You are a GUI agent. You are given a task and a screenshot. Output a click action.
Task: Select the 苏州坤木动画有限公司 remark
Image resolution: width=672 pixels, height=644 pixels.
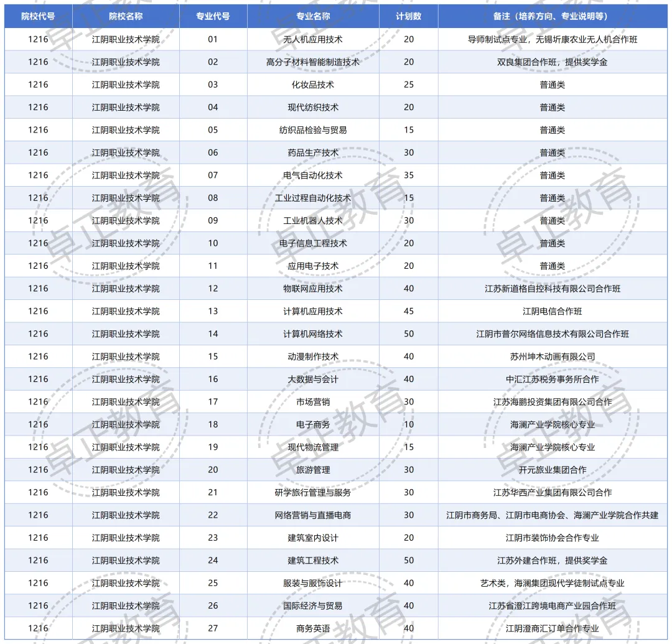click(553, 357)
